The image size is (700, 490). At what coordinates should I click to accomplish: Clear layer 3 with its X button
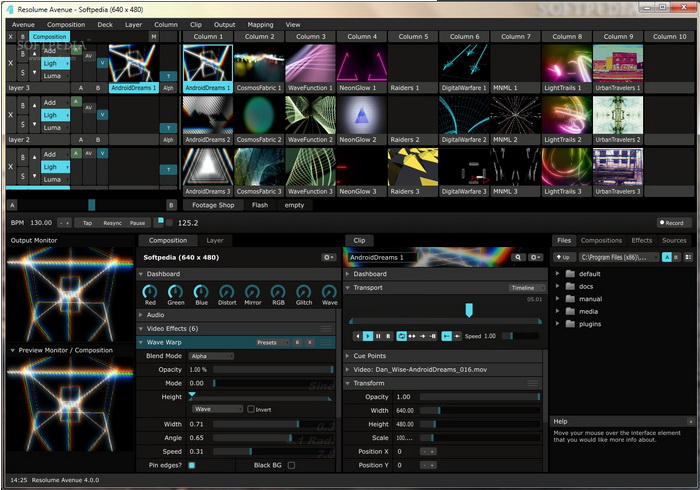click(11, 63)
